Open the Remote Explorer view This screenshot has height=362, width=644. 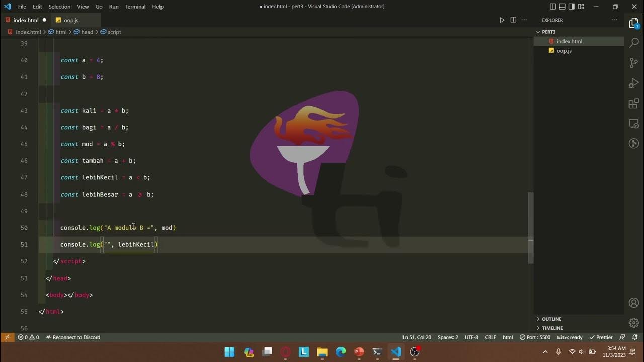(x=634, y=124)
